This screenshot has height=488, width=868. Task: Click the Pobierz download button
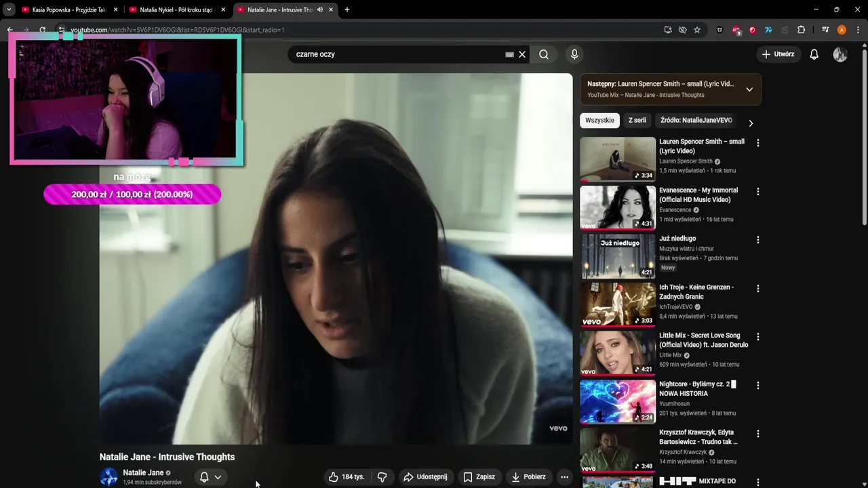pos(528,477)
